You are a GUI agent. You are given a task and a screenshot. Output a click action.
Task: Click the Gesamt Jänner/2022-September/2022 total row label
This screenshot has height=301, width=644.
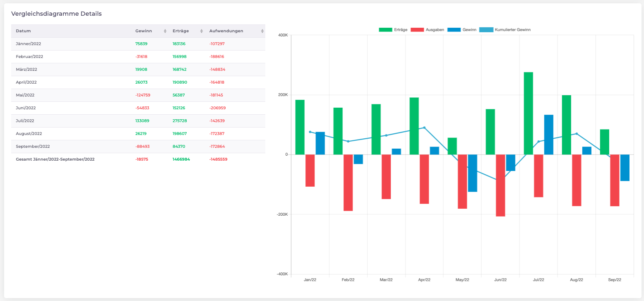click(x=55, y=159)
